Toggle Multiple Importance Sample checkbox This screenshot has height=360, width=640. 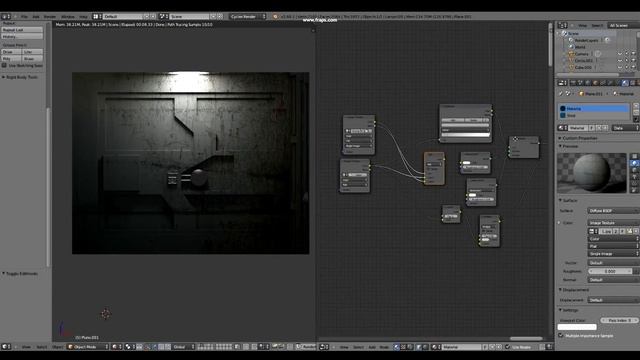pos(561,336)
